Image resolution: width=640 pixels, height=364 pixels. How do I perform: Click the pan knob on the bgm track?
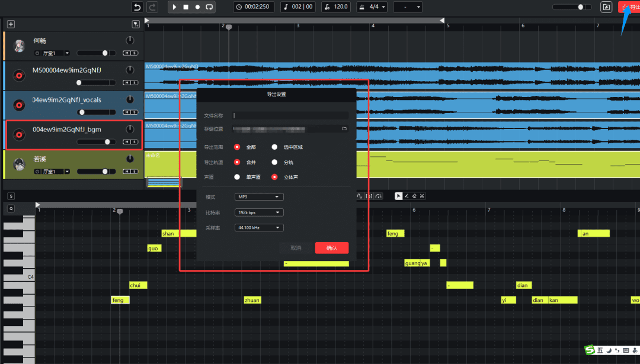point(130,129)
